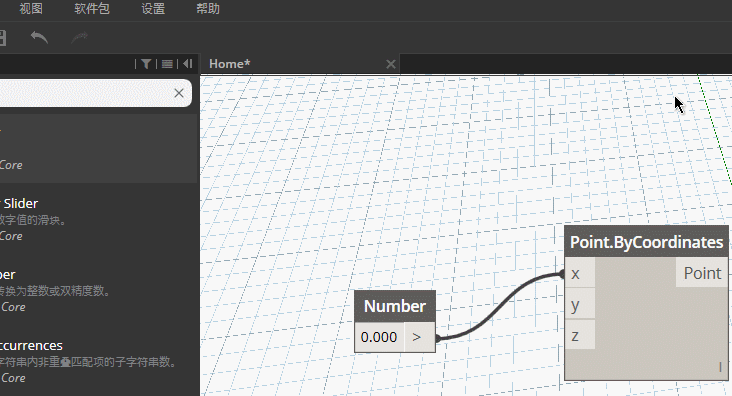732x396 pixels.
Task: Collapse the library panel arrow
Action: (x=188, y=64)
